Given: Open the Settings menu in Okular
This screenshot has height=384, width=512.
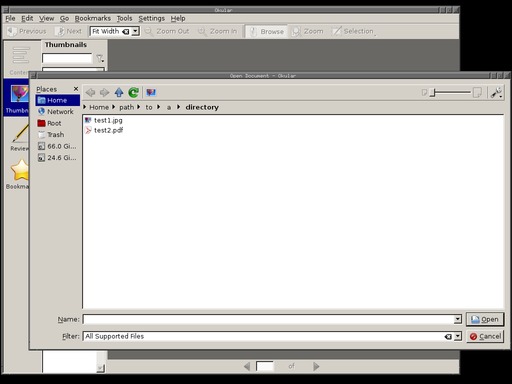Looking at the screenshot, I should click(x=152, y=18).
